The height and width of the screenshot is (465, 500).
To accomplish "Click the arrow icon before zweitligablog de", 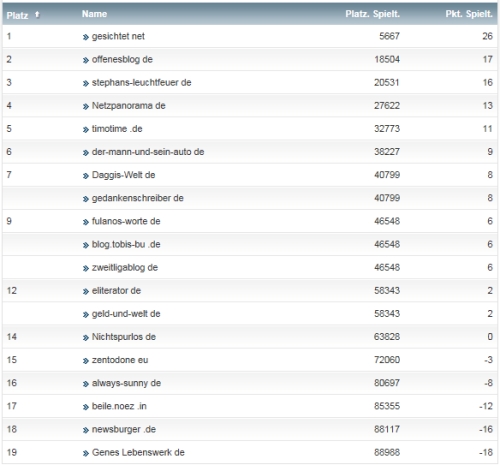I will 86,268.
